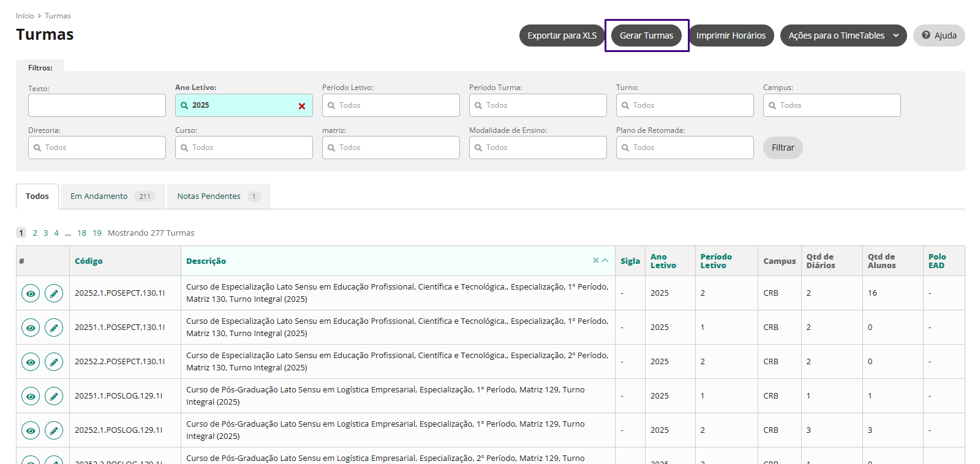View turma 20252.2.POSEPCT.130.1I via eye icon

[31, 362]
